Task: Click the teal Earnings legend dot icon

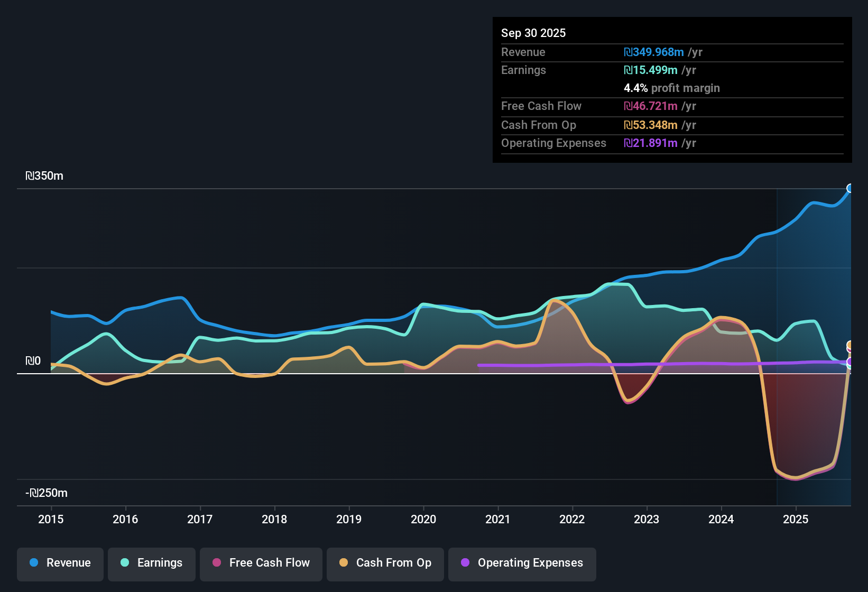Action: click(x=125, y=563)
